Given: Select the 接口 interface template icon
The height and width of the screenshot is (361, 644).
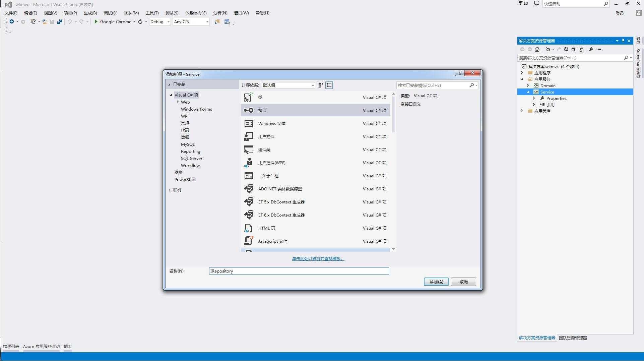Looking at the screenshot, I should pos(249,110).
